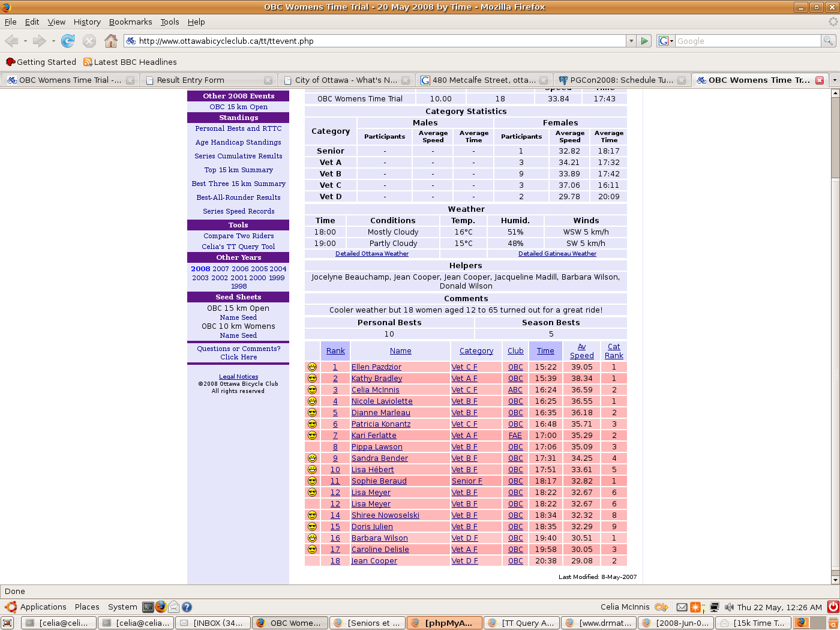Click the vertical scrollbar down arrow
This screenshot has height=630, width=840.
pos(835,580)
